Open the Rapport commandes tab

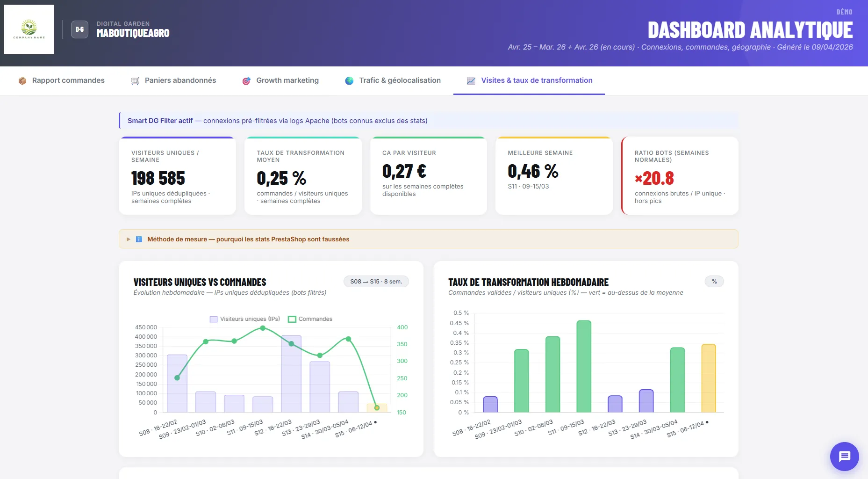(61, 80)
